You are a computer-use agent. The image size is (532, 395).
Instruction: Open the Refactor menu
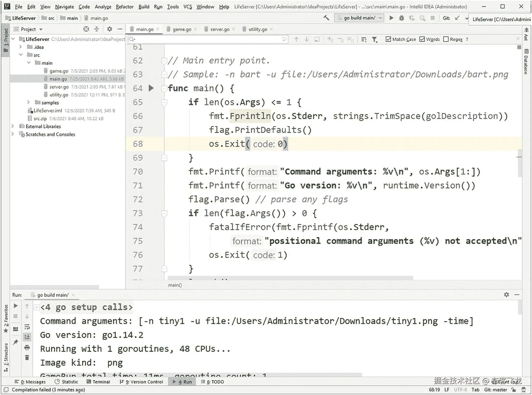125,6
